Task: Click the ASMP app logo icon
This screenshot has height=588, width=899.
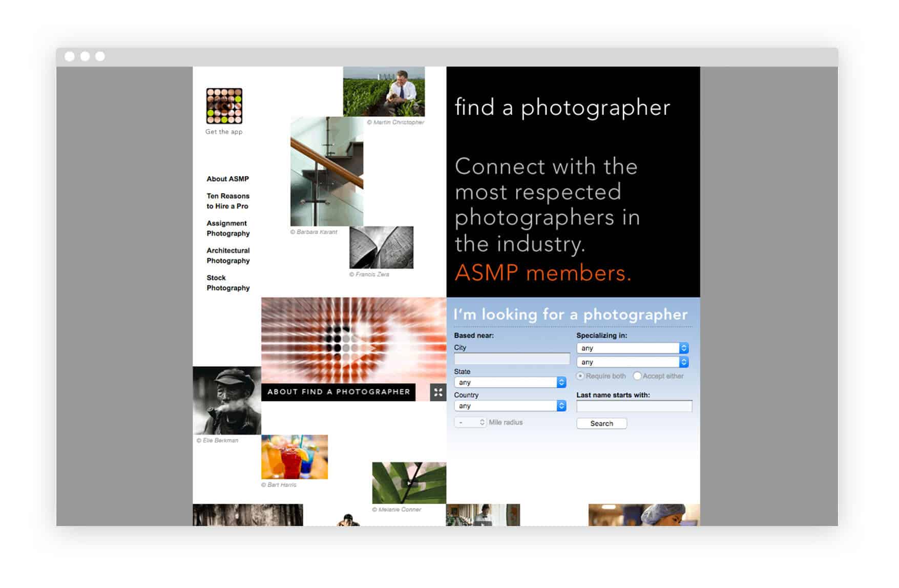Action: point(224,106)
